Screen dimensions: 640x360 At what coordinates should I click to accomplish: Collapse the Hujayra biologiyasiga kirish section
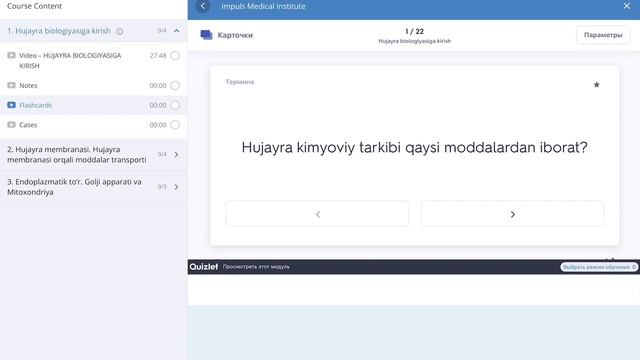coord(176,31)
